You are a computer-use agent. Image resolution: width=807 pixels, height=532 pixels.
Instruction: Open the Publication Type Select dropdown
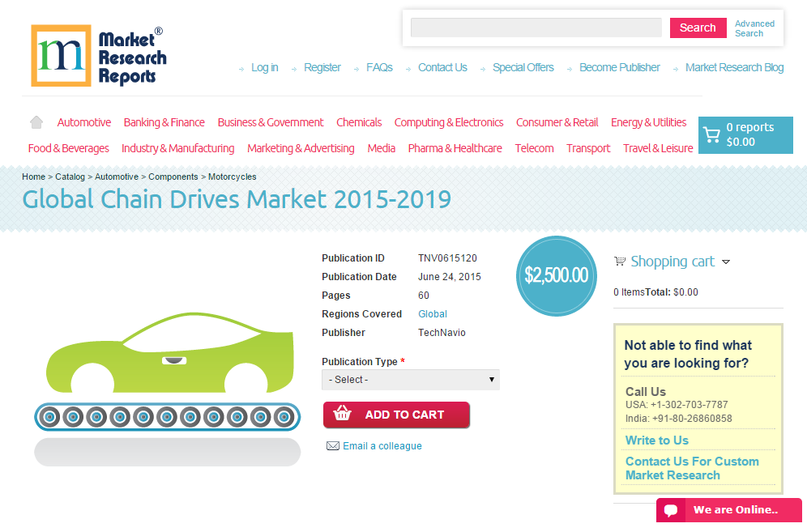410,379
